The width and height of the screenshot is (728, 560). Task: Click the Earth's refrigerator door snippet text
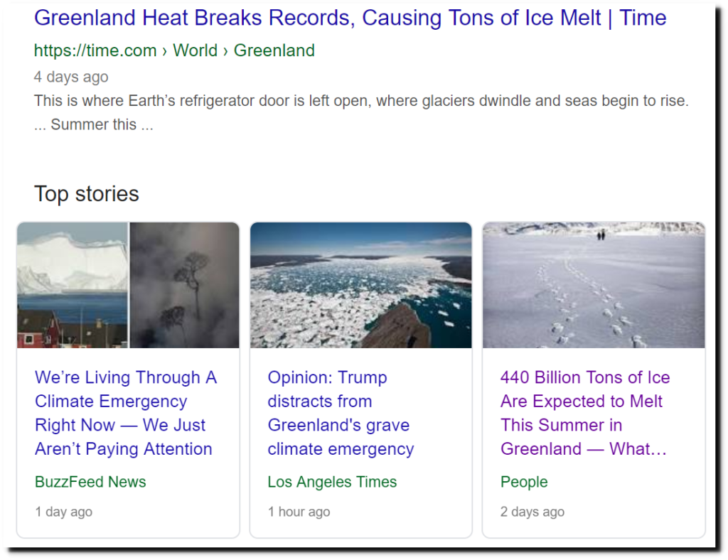[x=361, y=112]
